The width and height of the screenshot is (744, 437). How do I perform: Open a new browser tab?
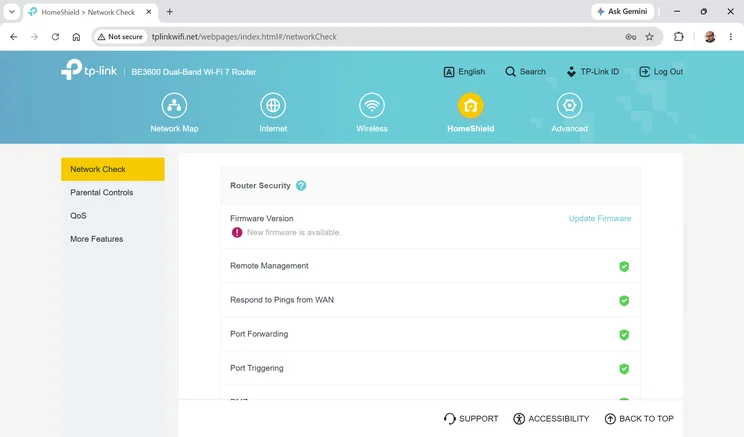169,12
